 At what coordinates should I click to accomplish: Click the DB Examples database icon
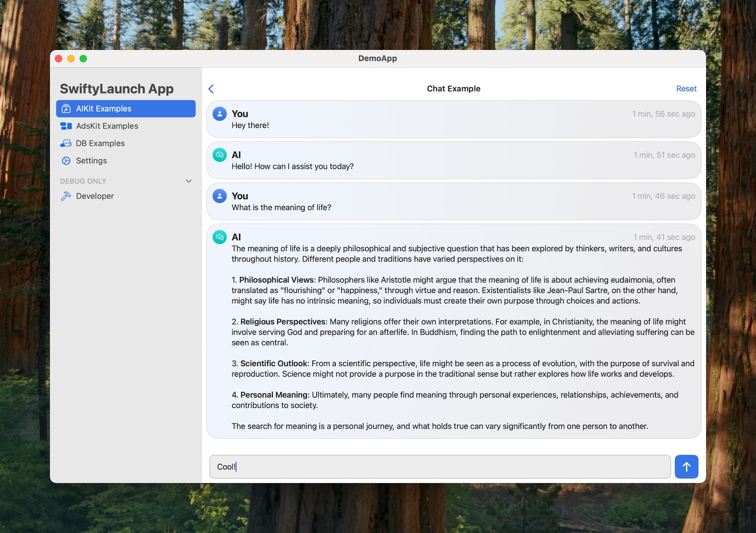coord(66,143)
